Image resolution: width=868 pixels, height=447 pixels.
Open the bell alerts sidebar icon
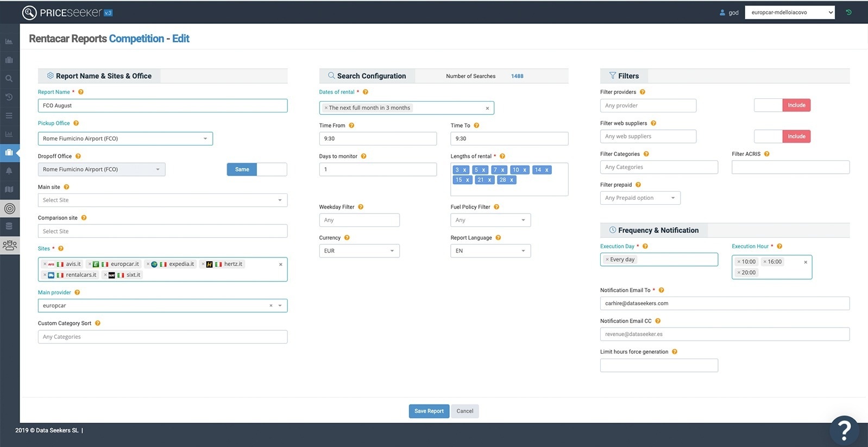point(9,171)
